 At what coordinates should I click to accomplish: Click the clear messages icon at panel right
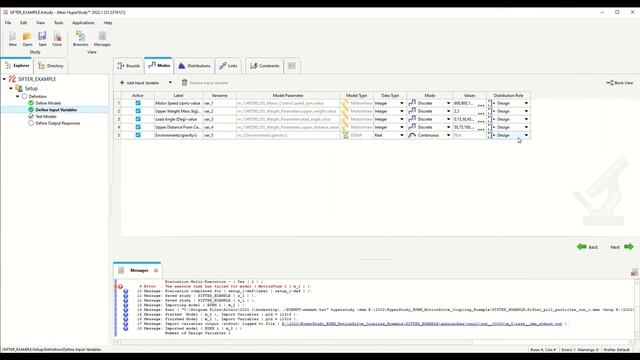coord(634,272)
